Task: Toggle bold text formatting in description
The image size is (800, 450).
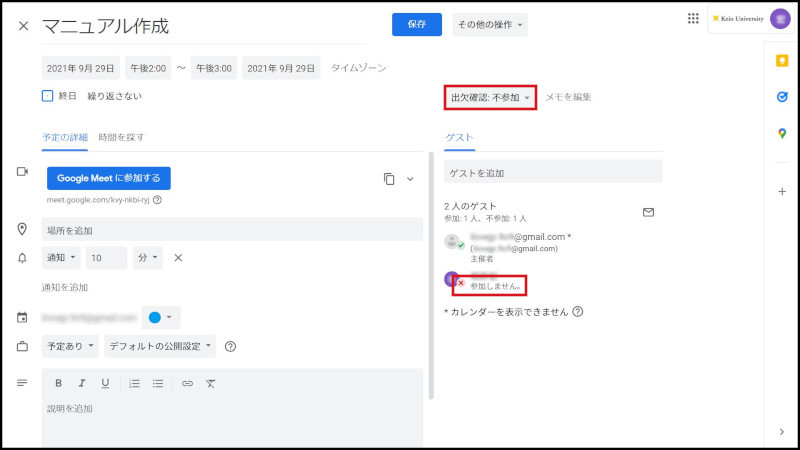Action: click(59, 383)
